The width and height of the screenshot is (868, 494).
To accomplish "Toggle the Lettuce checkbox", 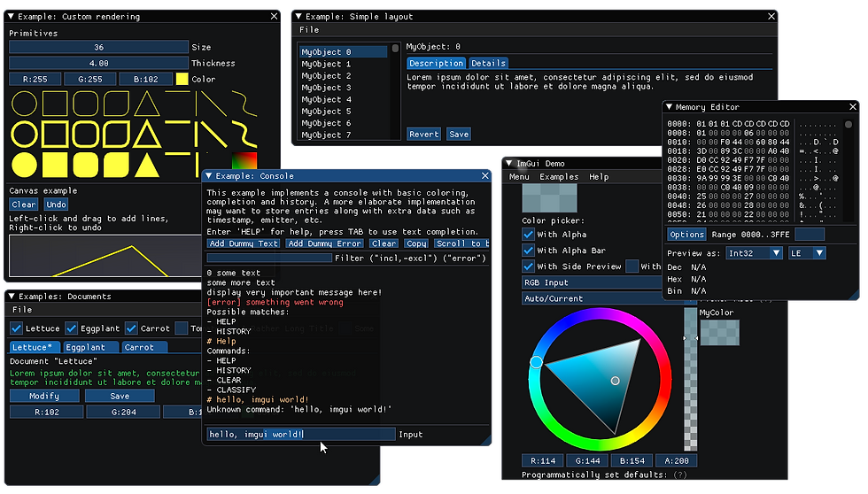I will (16, 328).
